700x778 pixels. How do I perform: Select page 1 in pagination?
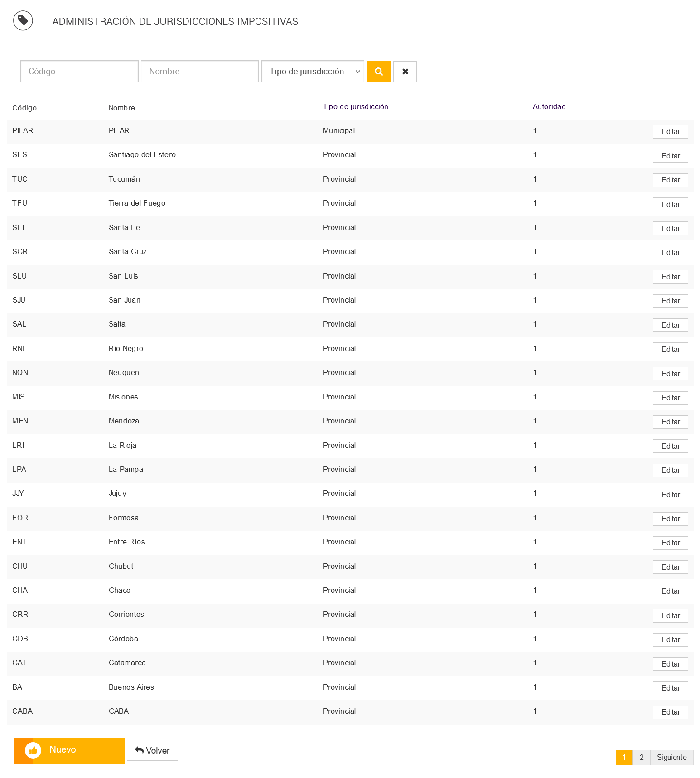pyautogui.click(x=624, y=757)
